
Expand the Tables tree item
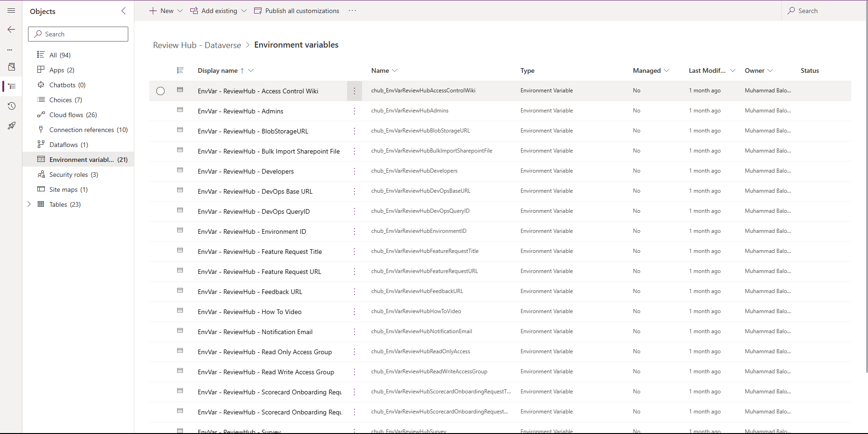tap(29, 204)
